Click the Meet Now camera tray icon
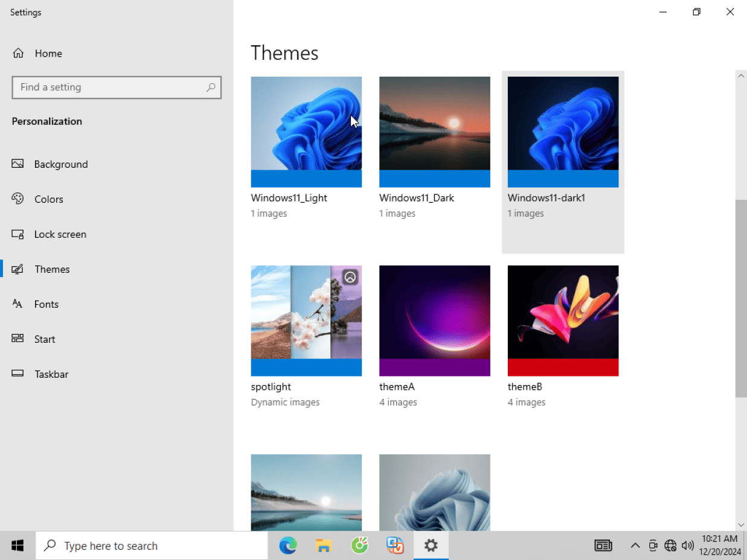 coord(653,546)
